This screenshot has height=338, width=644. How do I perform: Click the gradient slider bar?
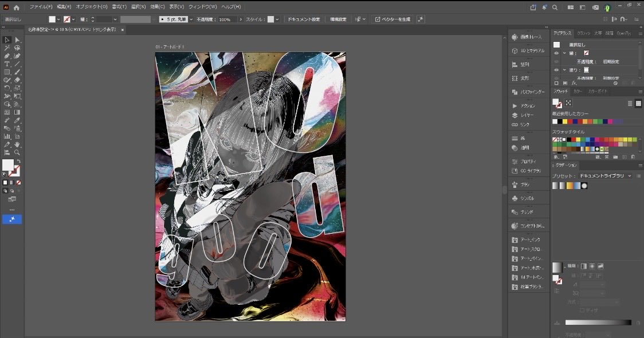pyautogui.click(x=598, y=323)
